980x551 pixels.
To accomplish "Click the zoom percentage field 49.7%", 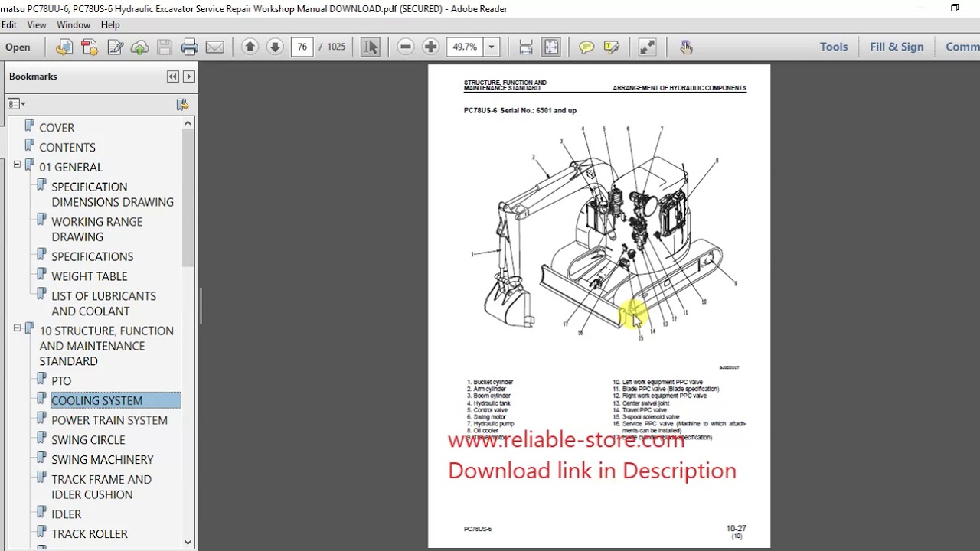I will pos(465,47).
